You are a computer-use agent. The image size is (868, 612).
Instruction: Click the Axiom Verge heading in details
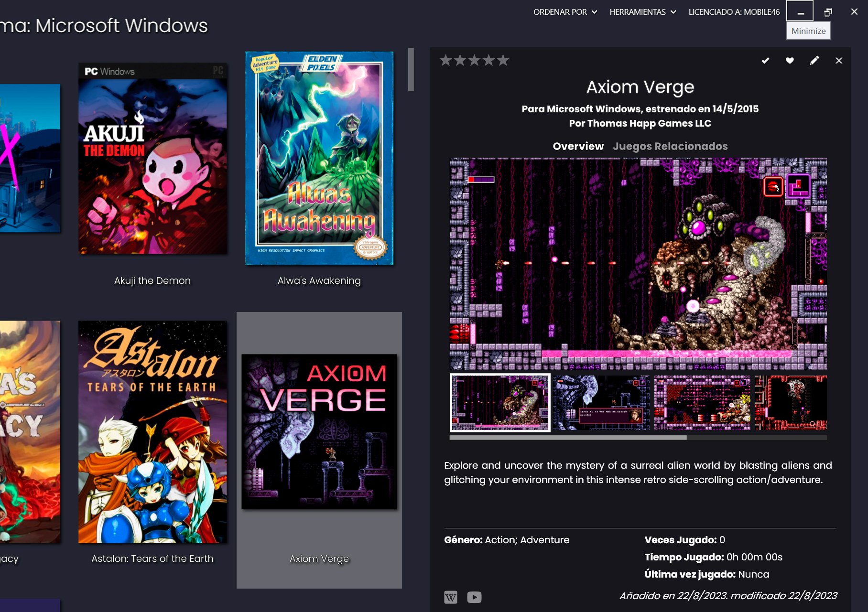(x=640, y=87)
